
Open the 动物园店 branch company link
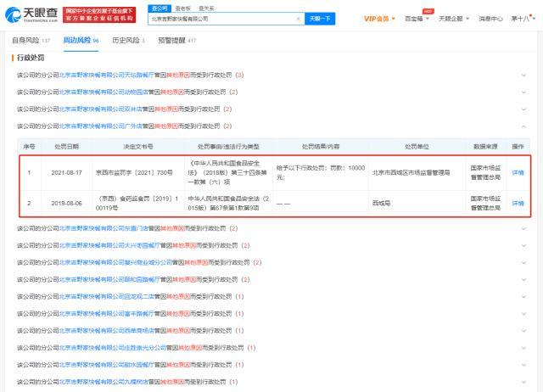click(104, 92)
